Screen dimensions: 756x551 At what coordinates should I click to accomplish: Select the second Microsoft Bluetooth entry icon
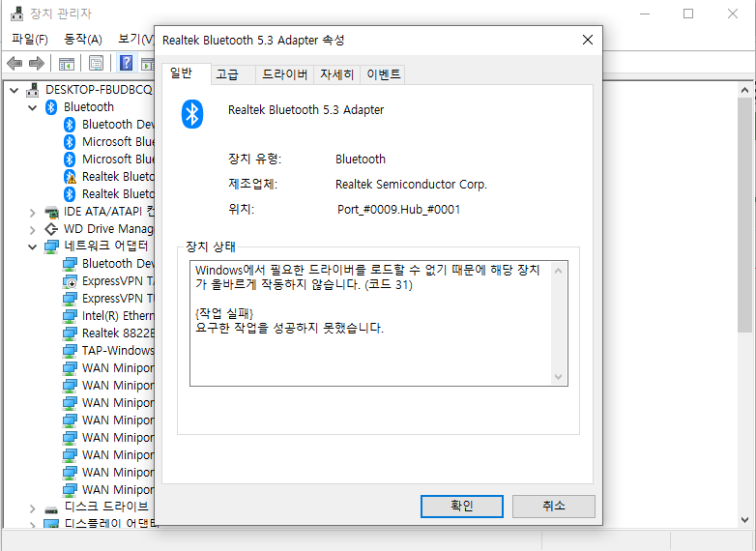click(70, 159)
